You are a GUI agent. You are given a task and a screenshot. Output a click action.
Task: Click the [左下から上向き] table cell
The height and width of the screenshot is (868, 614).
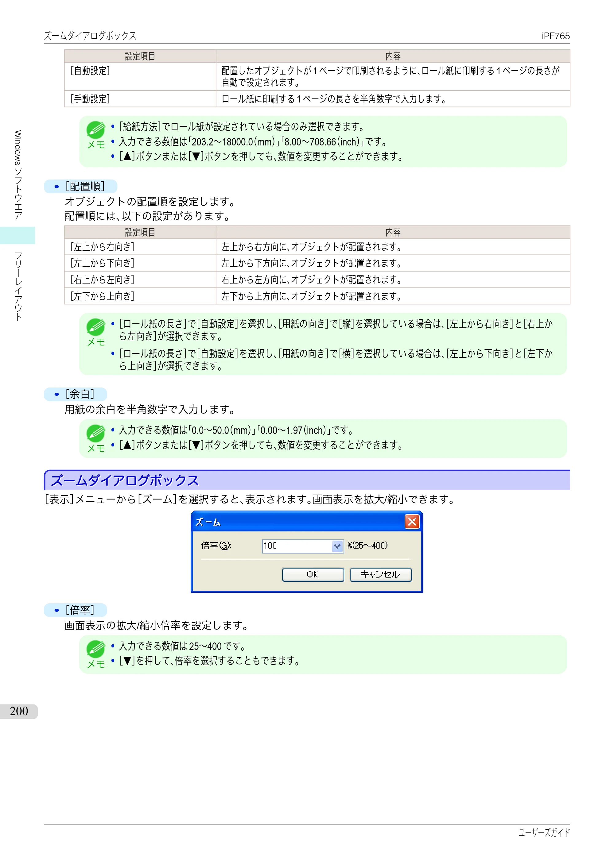(140, 296)
